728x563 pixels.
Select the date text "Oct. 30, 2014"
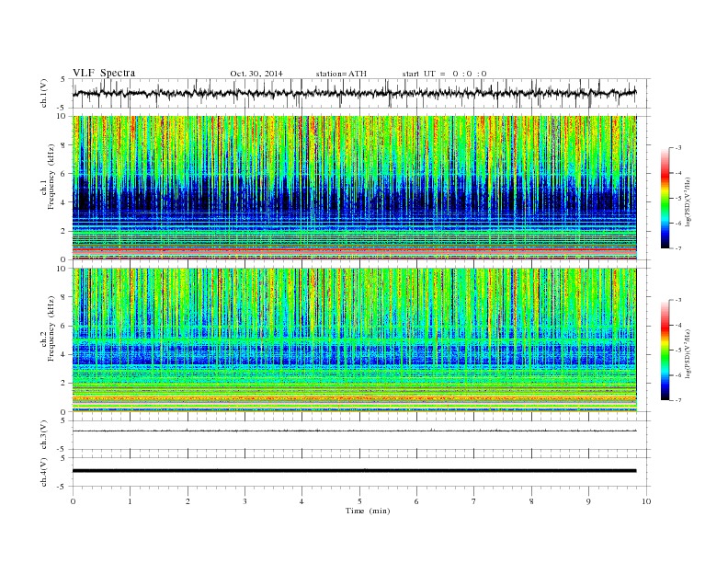click(256, 74)
